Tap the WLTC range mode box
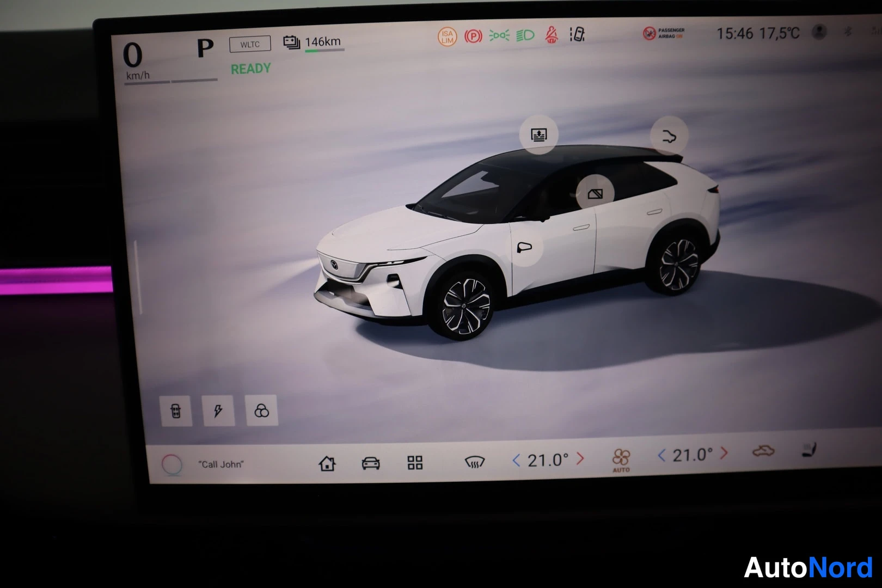Viewport: 882px width, 588px height. [250, 44]
